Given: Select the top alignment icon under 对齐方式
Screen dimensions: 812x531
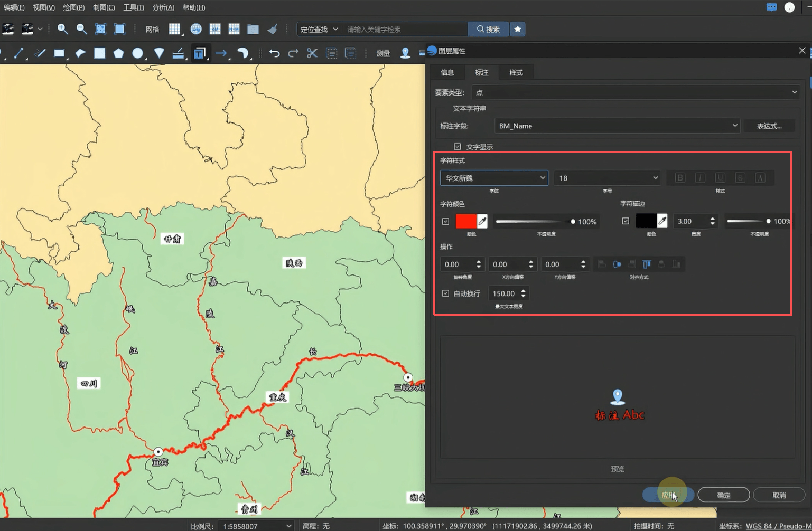Looking at the screenshot, I should pyautogui.click(x=647, y=264).
